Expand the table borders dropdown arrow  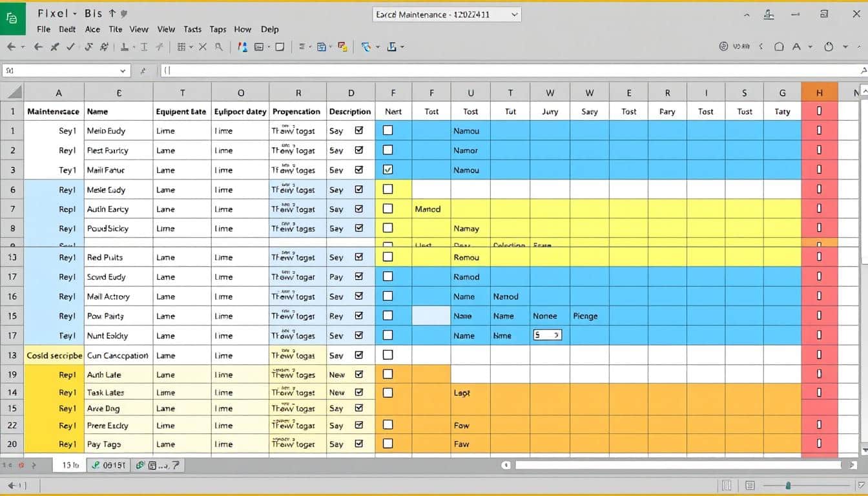click(191, 47)
